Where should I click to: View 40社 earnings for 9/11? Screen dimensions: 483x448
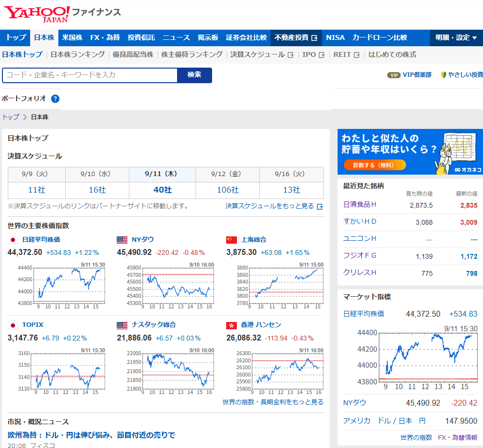click(162, 190)
